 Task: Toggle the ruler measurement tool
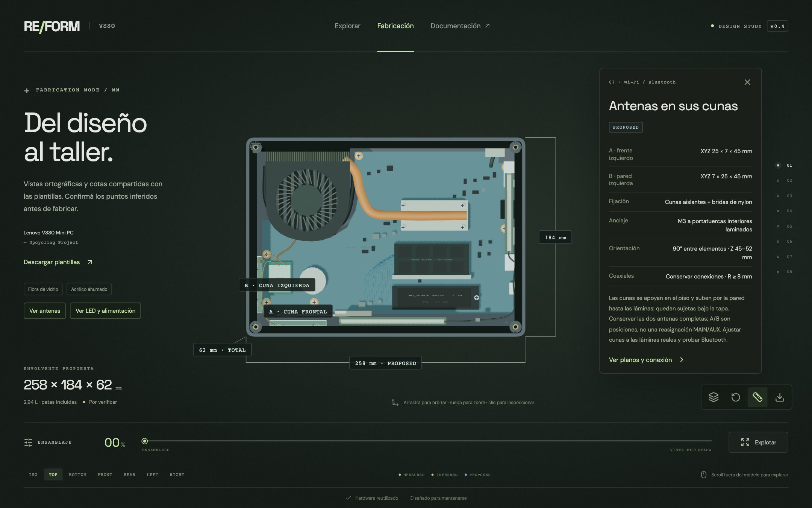point(757,397)
